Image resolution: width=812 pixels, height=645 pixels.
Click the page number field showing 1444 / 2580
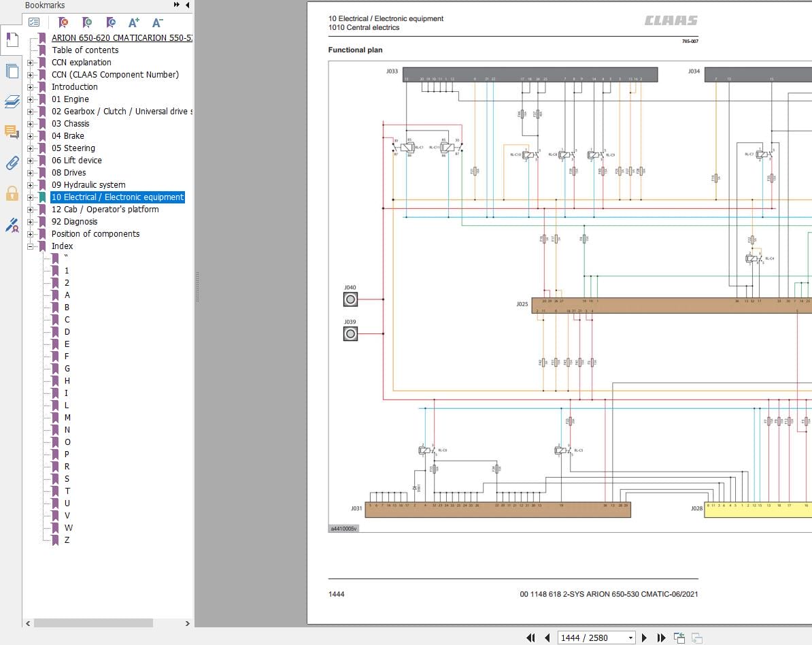(x=592, y=638)
